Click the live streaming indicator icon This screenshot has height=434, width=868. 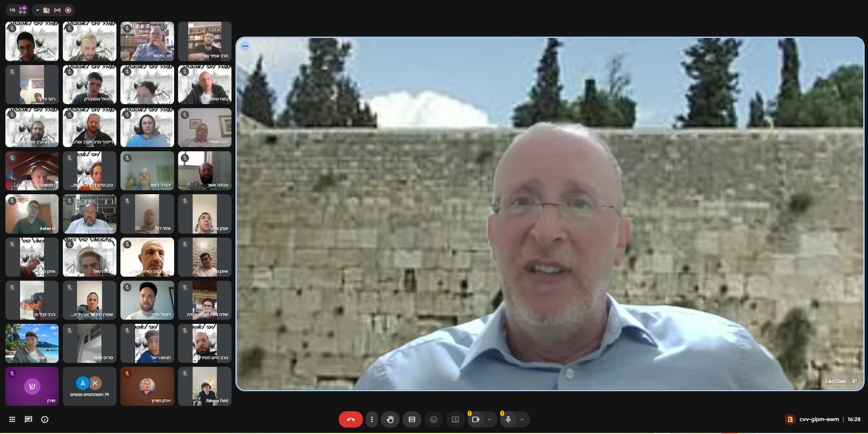(x=57, y=10)
